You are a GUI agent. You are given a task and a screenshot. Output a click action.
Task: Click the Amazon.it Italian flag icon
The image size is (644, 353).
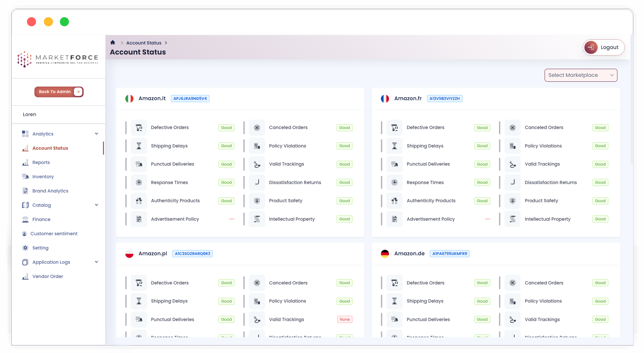click(x=129, y=99)
